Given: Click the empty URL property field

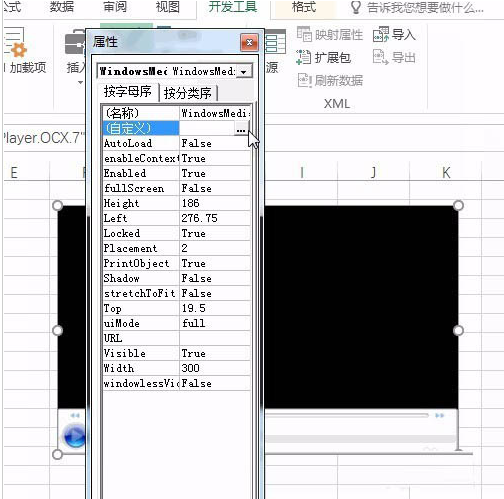Looking at the screenshot, I should [x=215, y=338].
